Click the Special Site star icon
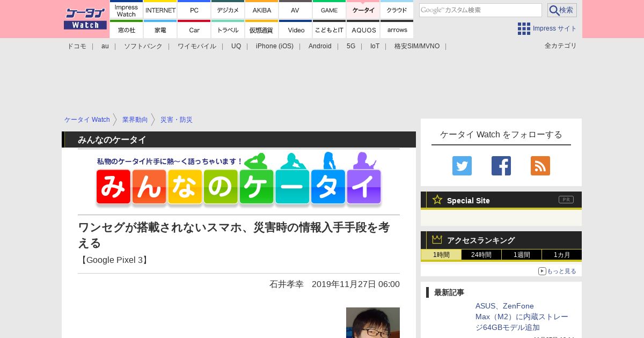644x338 pixels. coord(437,200)
